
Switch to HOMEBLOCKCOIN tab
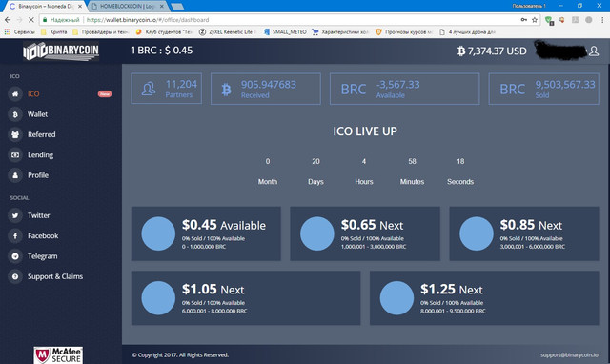click(x=127, y=7)
